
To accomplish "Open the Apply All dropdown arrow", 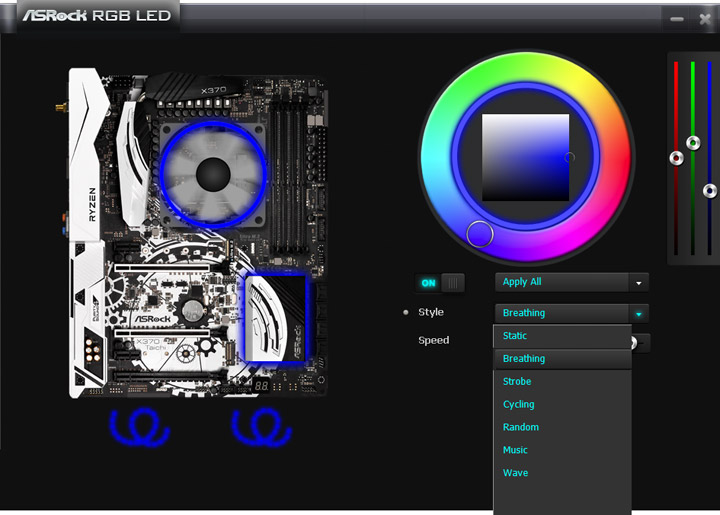I will [x=639, y=283].
